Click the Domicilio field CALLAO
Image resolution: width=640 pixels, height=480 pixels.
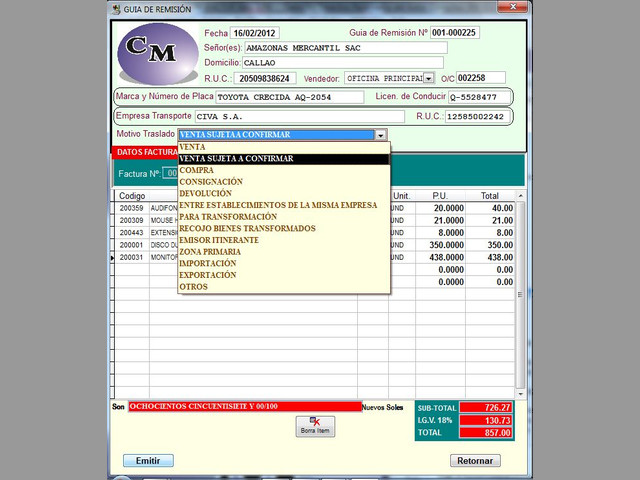tap(343, 62)
